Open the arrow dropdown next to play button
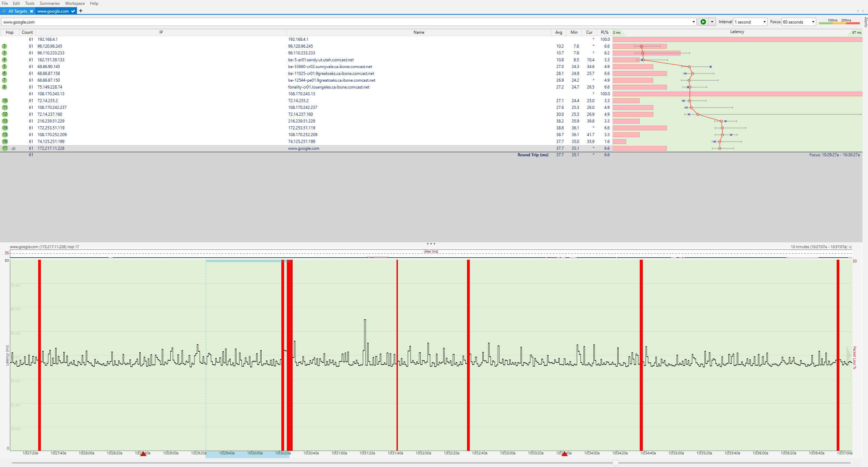This screenshot has height=467, width=868. click(712, 22)
